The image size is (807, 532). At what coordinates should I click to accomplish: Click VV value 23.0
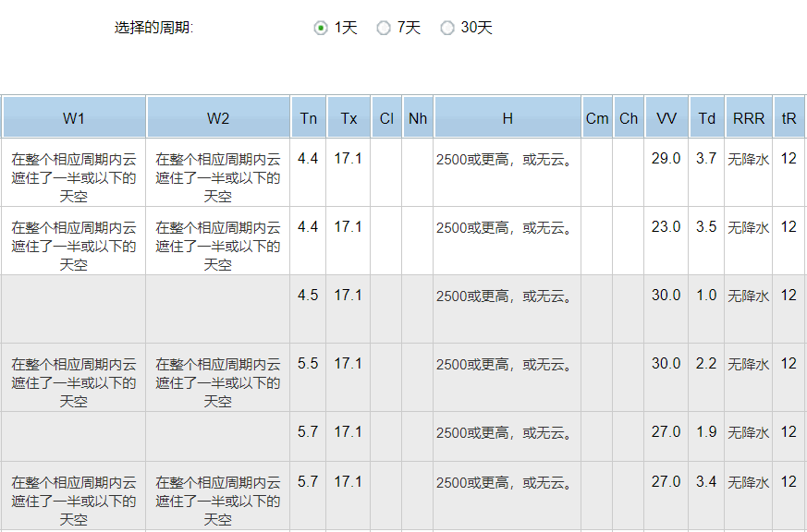(666, 226)
